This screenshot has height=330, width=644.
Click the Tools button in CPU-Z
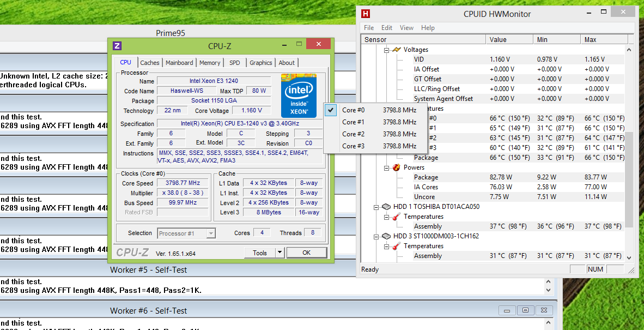pos(260,253)
